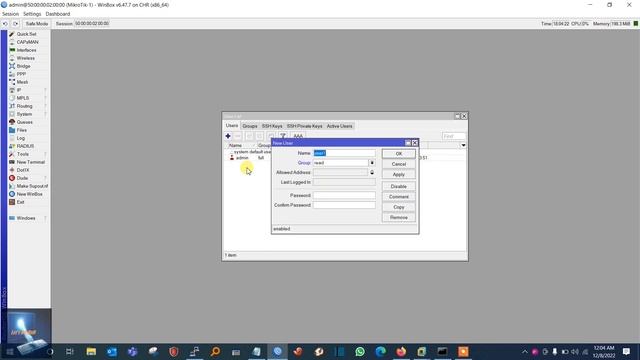
Task: Open the Wireless menu entry
Action: (x=26, y=58)
